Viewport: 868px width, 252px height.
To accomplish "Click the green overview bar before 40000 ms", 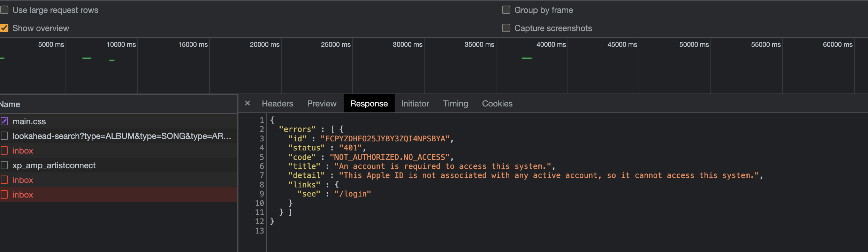I will (x=526, y=58).
